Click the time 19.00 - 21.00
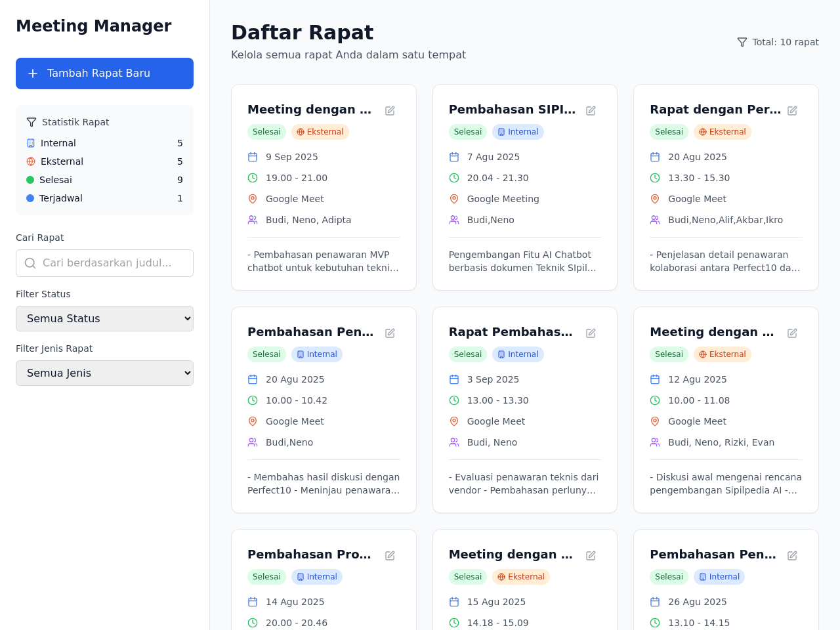Viewport: 840px width, 630px height. point(297,178)
